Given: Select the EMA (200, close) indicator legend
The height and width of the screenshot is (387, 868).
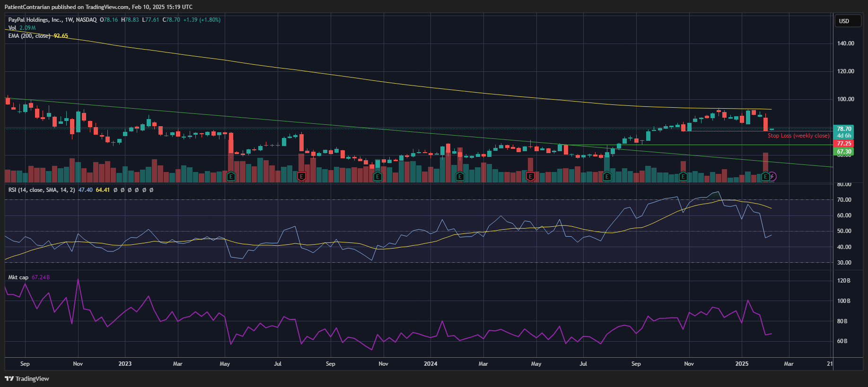Looking at the screenshot, I should (29, 36).
